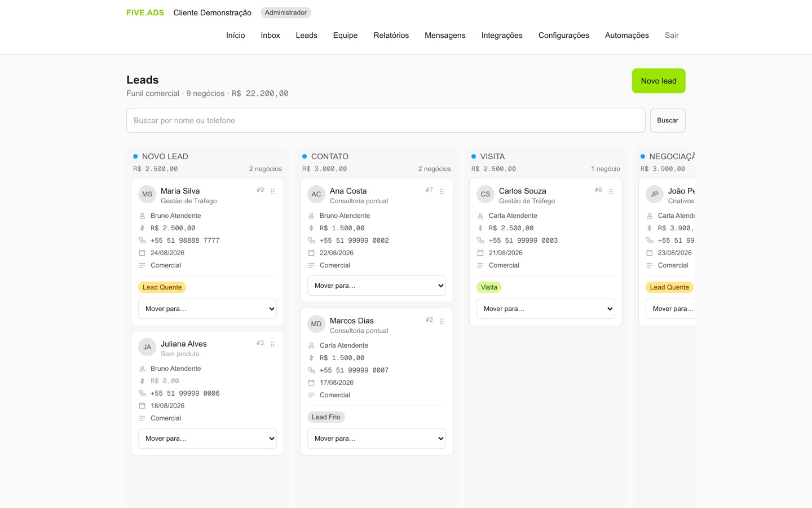Screen dimensions: 812x508
Task: Grab the drag handle on Carlos Souza card
Action: (x=611, y=191)
